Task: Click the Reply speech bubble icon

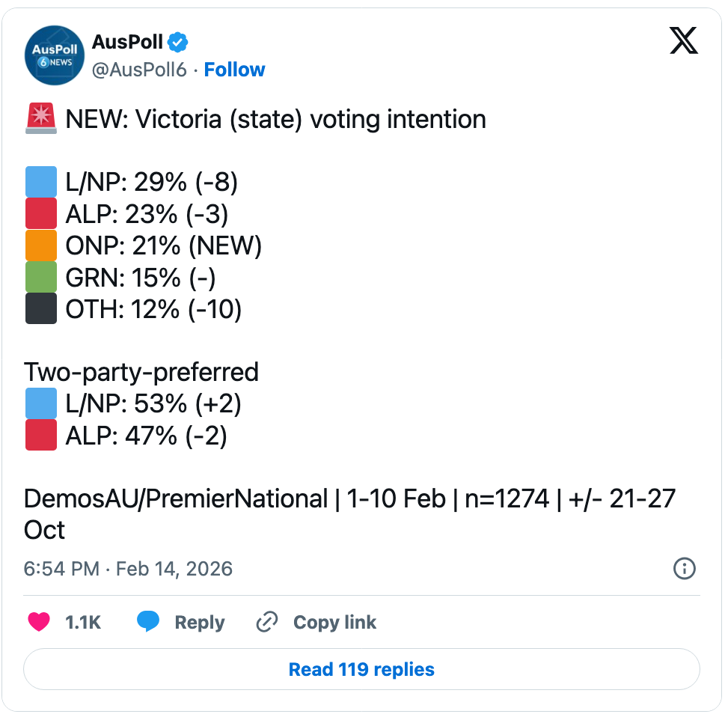Action: tap(149, 622)
